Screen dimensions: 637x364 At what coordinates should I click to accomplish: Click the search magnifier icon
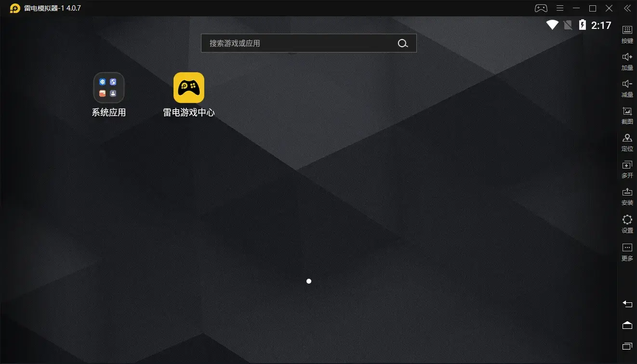coord(403,43)
